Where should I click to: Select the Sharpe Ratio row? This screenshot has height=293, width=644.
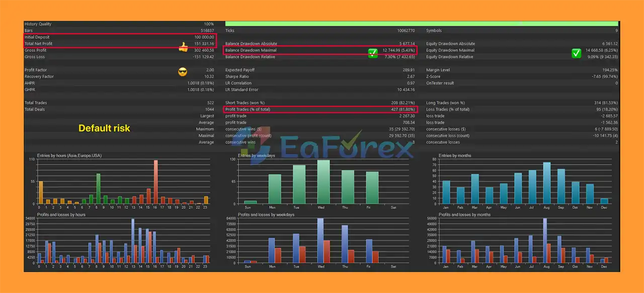pyautogui.click(x=320, y=77)
